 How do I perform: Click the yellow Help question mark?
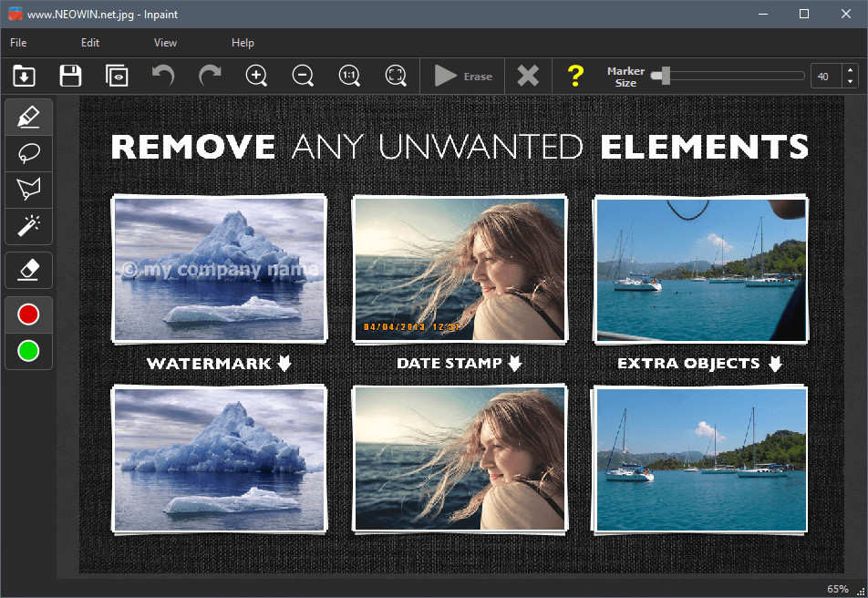574,76
